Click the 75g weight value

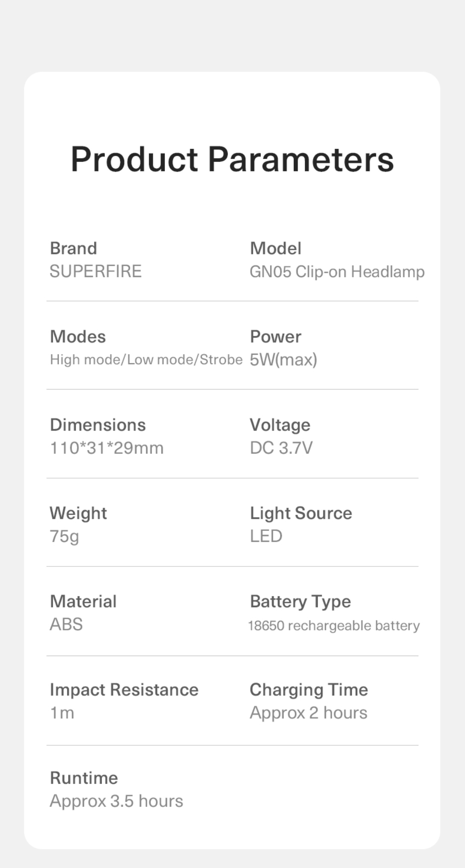[x=64, y=536]
